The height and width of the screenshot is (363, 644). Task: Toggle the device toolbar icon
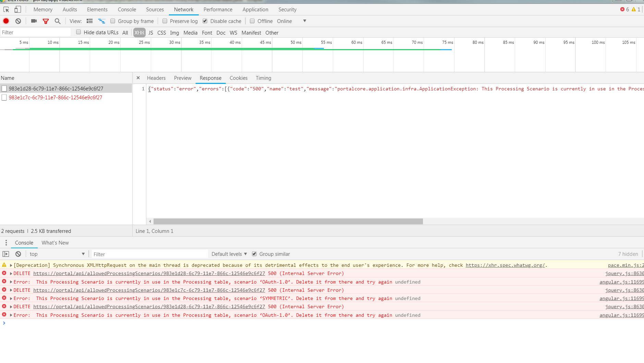coord(17,10)
